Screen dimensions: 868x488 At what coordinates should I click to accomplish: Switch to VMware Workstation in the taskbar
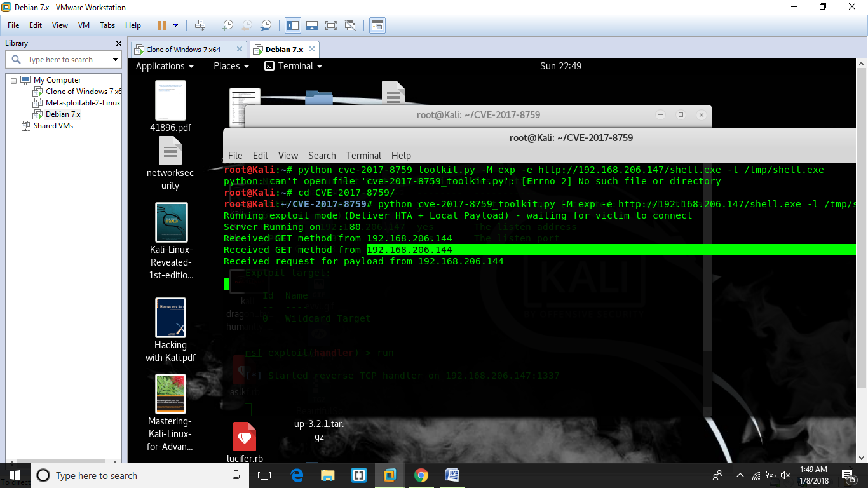(390, 475)
